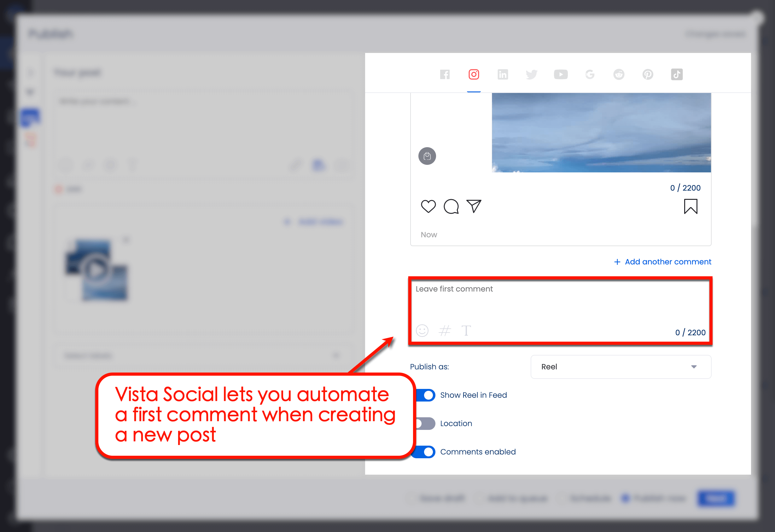
Task: Click the shopping bag icon on the preview image
Action: click(x=427, y=156)
